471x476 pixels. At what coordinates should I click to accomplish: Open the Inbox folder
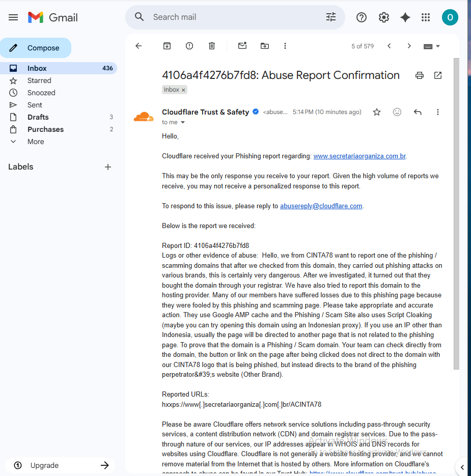coord(59,68)
